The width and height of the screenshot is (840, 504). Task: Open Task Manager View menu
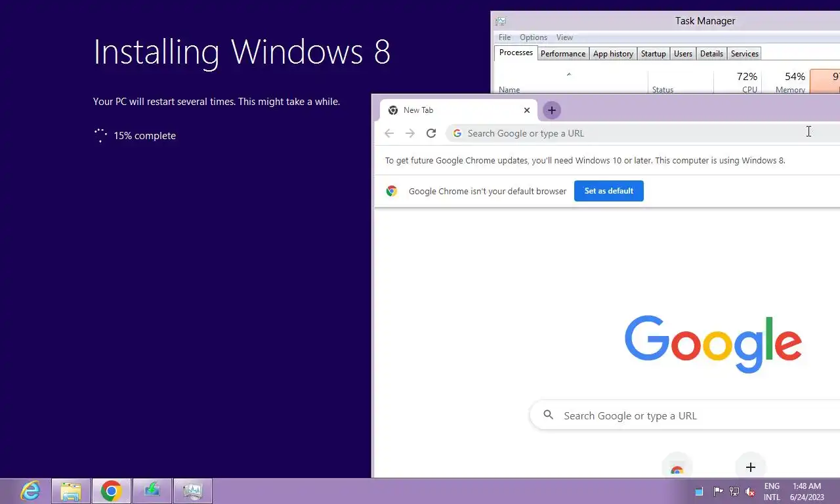[564, 37]
